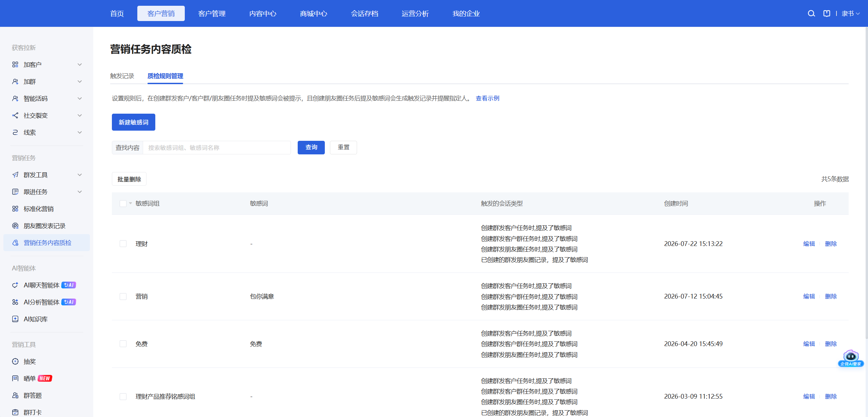Viewport: 868px width, 417px height.
Task: Open the help book icon in header
Action: [x=827, y=14]
